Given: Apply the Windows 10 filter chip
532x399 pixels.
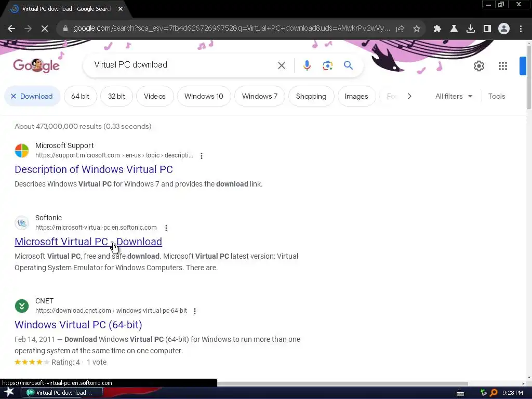Looking at the screenshot, I should pyautogui.click(x=204, y=96).
